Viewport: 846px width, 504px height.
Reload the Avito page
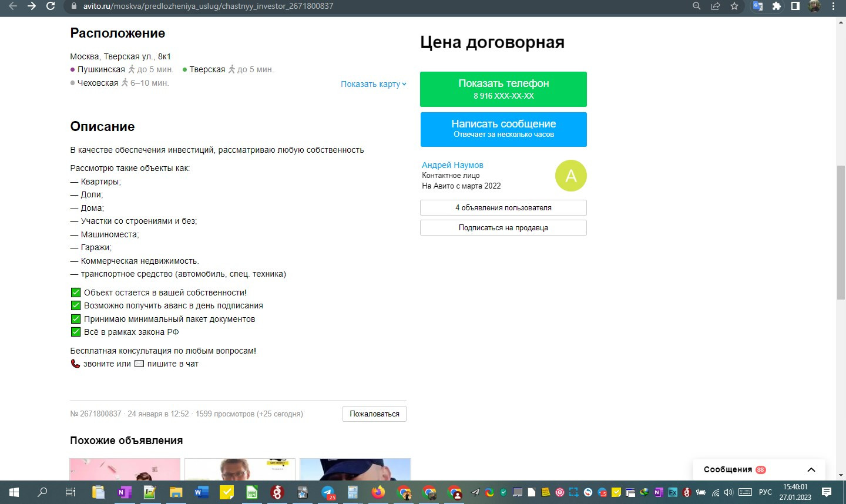pyautogui.click(x=51, y=6)
